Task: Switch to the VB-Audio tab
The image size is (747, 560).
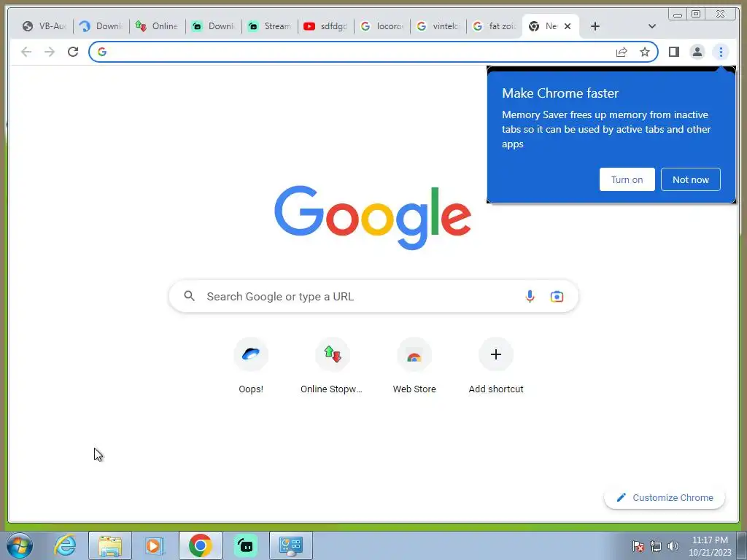Action: 44,26
